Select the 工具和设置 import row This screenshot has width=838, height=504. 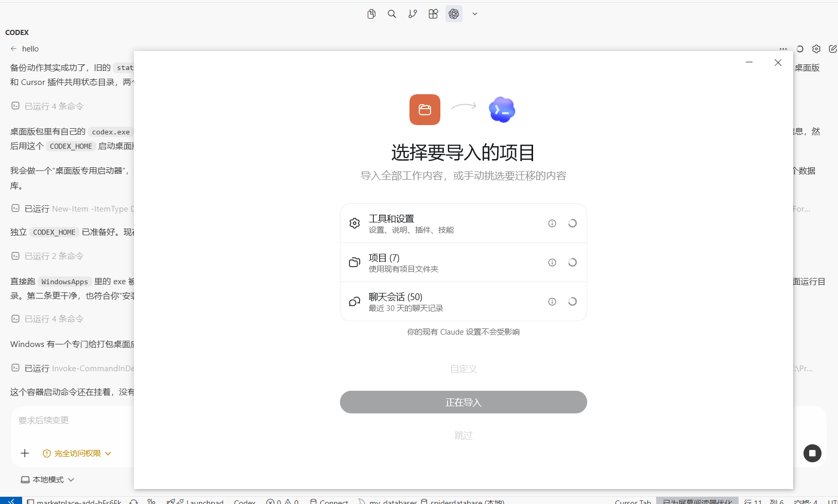(464, 223)
